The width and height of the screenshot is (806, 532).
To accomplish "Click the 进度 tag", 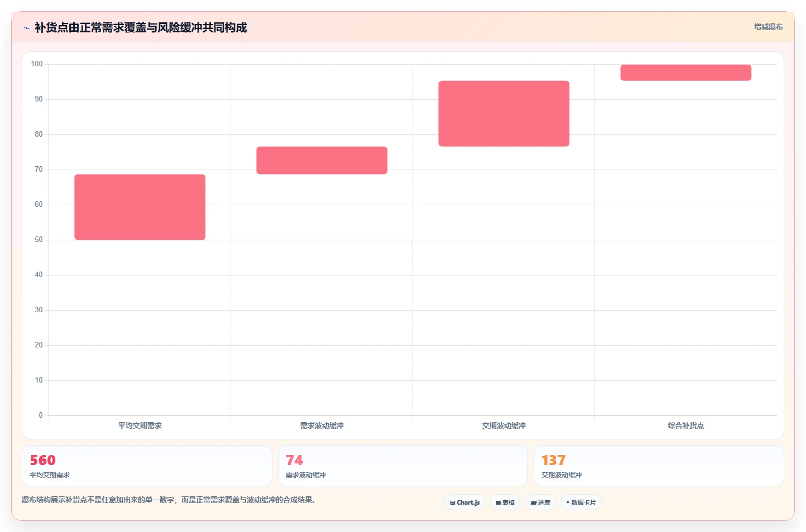I will (540, 502).
